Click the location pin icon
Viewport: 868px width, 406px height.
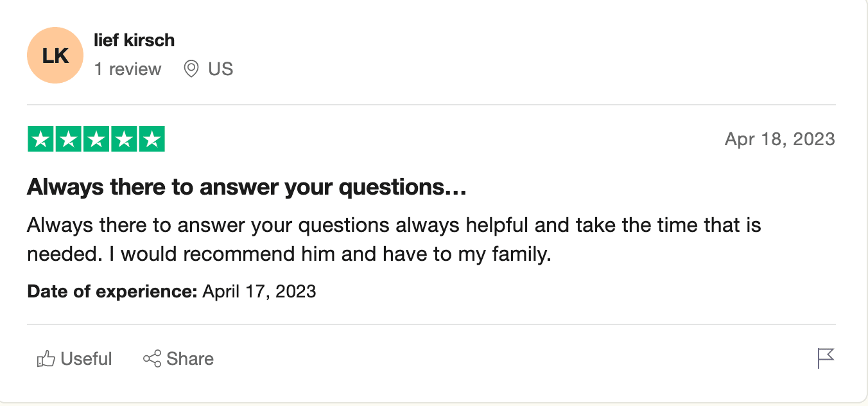tap(191, 69)
